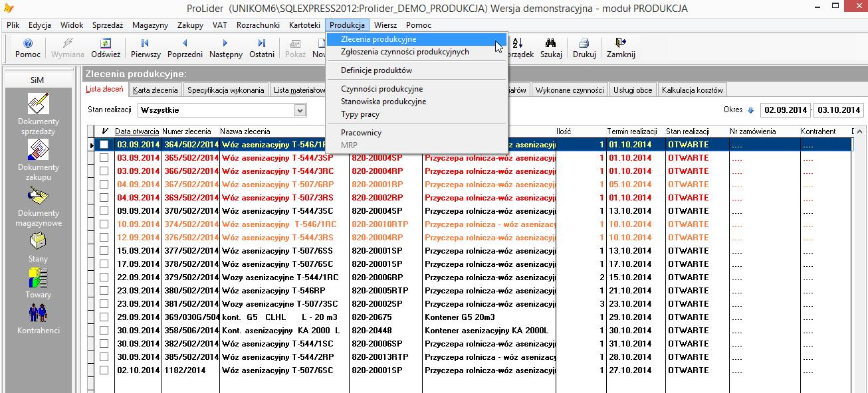
Task: Open Towary sidebar icon
Action: 38,277
